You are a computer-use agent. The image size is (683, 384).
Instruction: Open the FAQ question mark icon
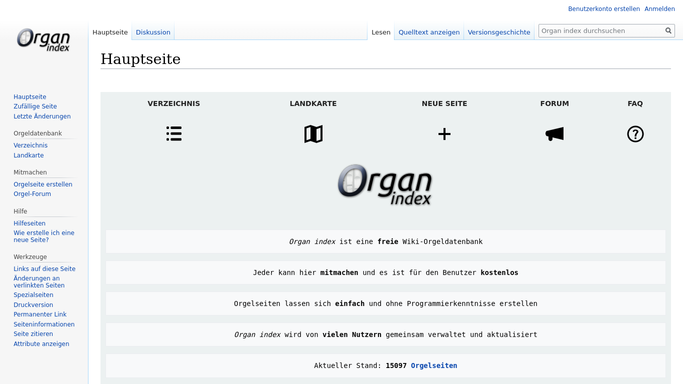[x=635, y=134]
